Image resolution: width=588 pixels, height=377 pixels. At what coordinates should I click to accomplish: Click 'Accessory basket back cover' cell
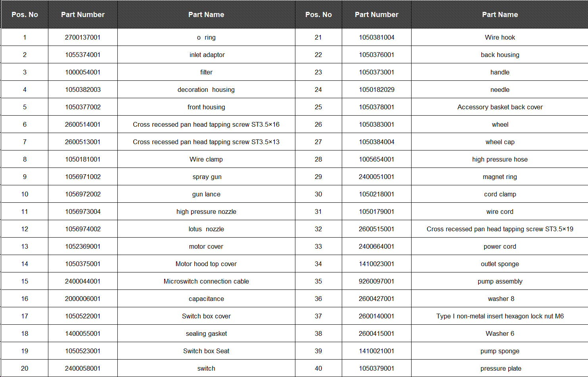click(x=500, y=107)
